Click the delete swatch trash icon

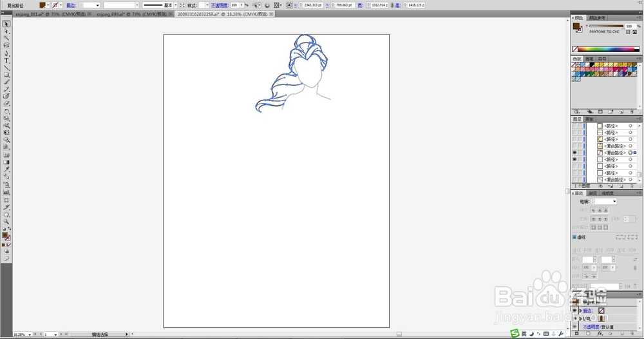coord(632,111)
